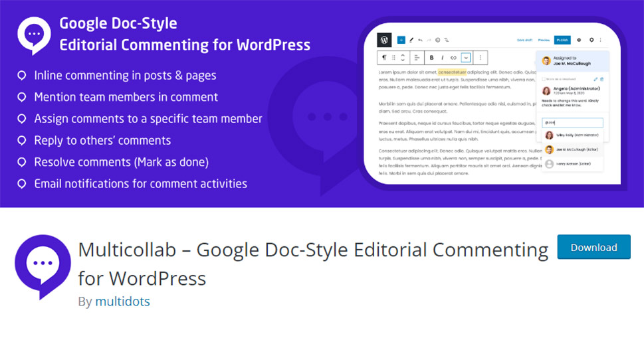Open the list view outline icon
The width and height of the screenshot is (644, 344).
[447, 40]
